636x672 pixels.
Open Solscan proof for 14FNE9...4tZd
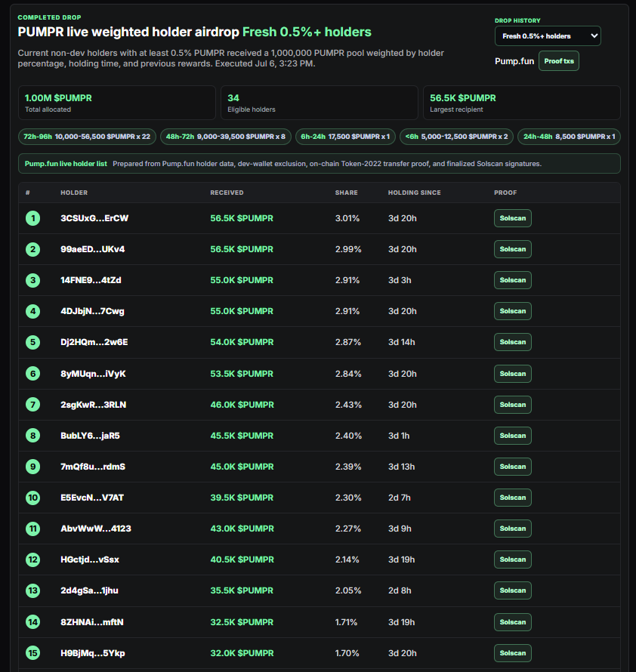pyautogui.click(x=512, y=280)
